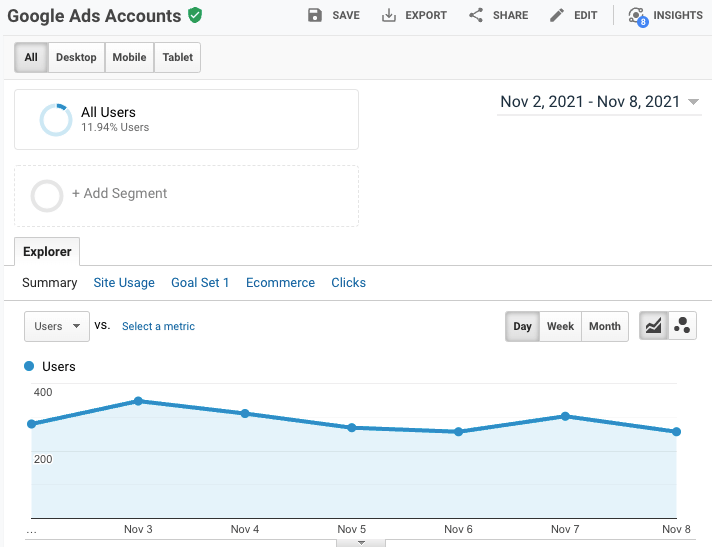Select the Tablet device filter
712x547 pixels.
tap(178, 57)
